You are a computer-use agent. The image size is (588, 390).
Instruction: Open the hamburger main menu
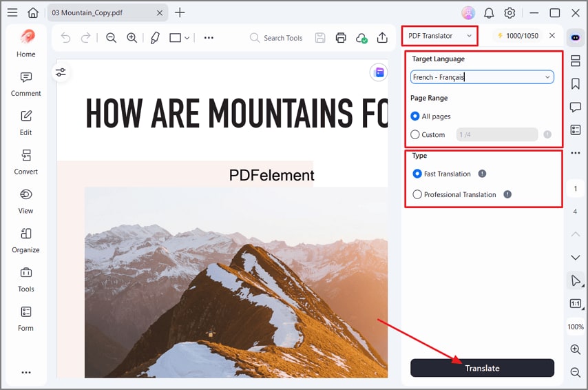click(12, 13)
